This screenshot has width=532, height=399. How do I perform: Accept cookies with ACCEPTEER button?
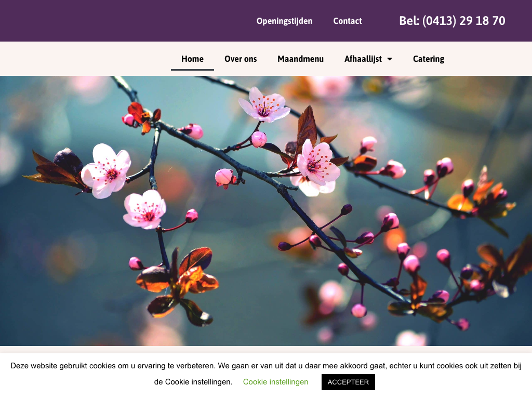click(x=348, y=382)
